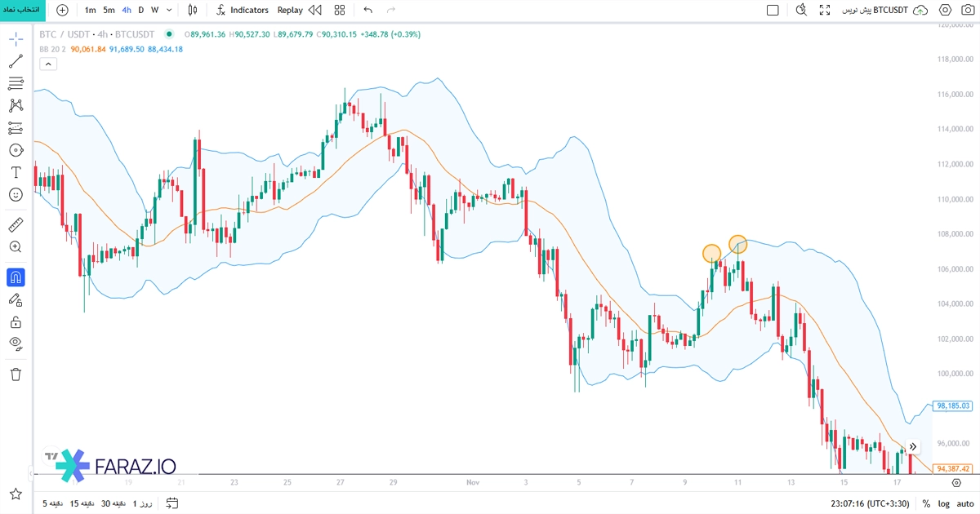Expand the timeframe dropdown chevron
The height and width of the screenshot is (514, 980).
pyautogui.click(x=169, y=10)
